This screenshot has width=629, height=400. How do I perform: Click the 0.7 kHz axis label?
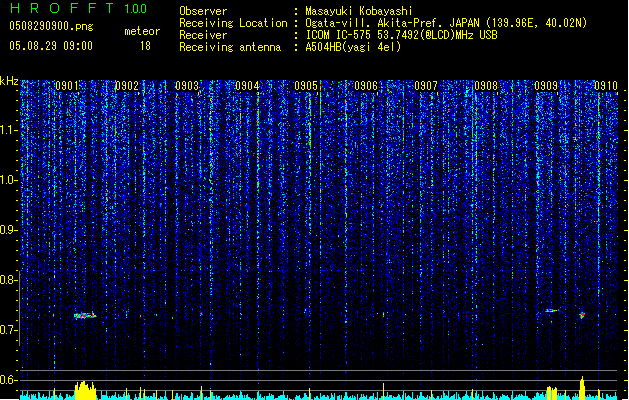(8, 330)
